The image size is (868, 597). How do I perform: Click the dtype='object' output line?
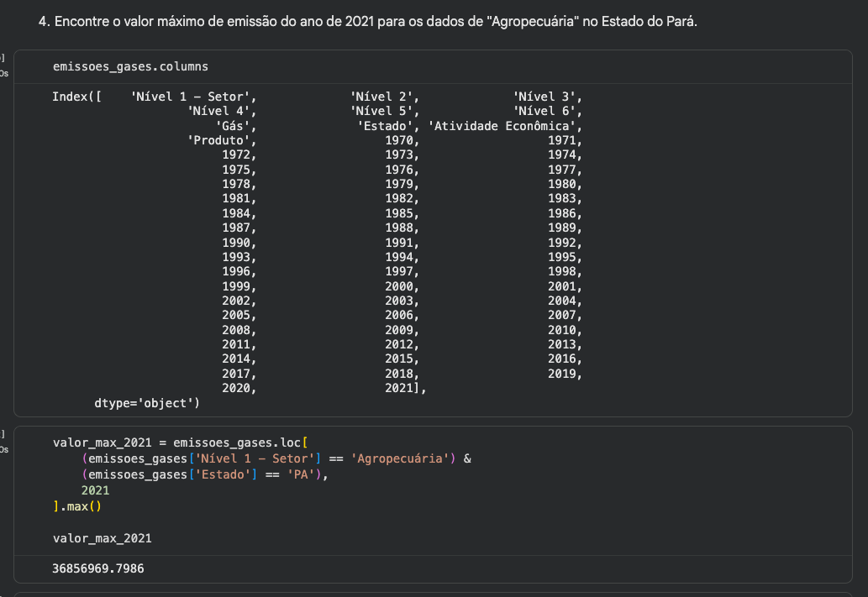pos(147,403)
